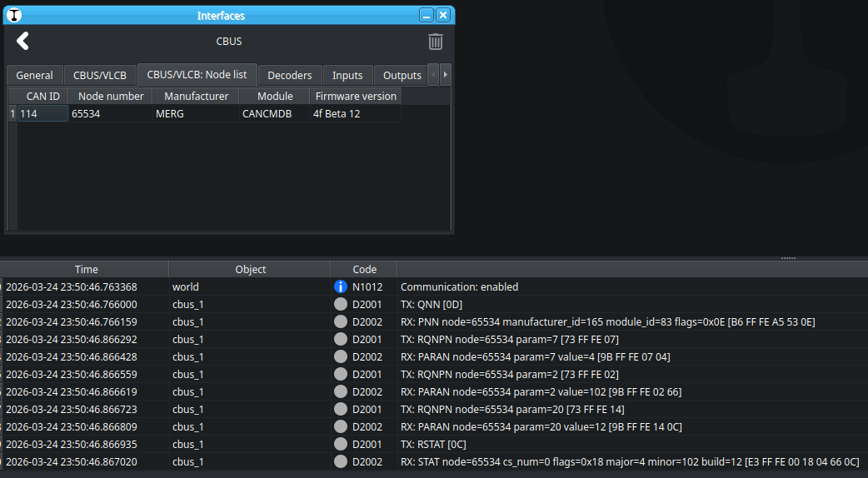
Task: Click the back arrow in CBUS panel
Action: click(x=22, y=42)
